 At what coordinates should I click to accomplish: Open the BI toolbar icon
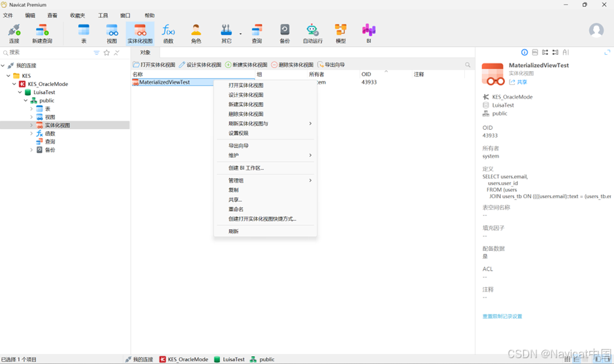369,34
